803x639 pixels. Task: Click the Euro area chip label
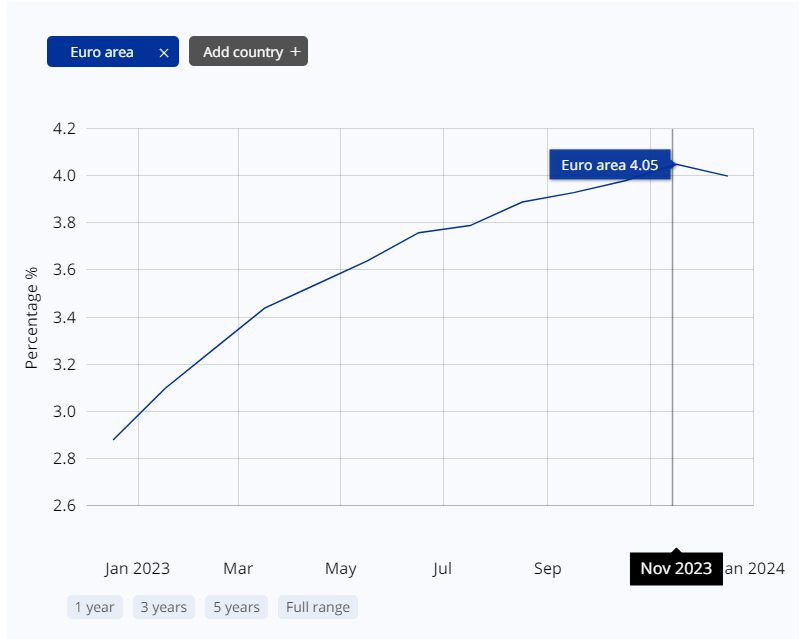pos(102,52)
